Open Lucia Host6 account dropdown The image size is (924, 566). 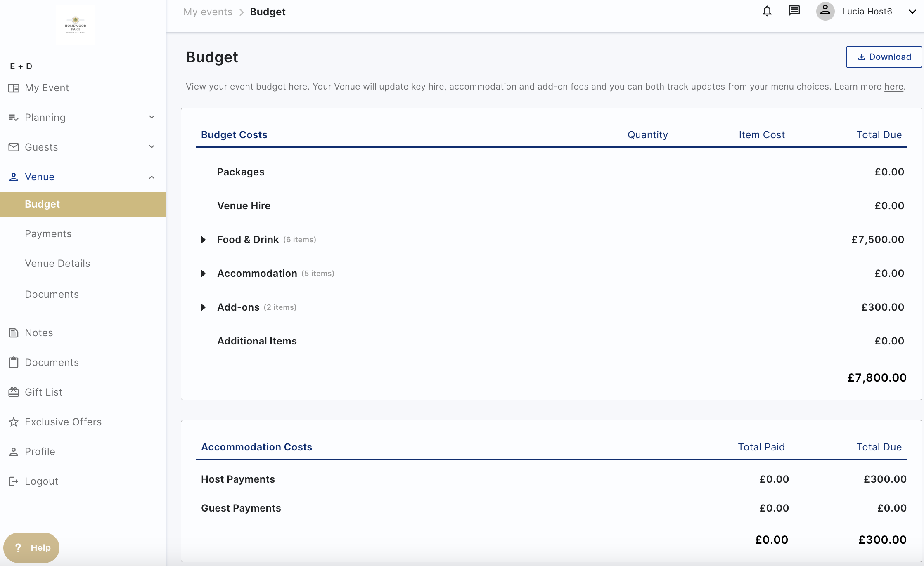click(912, 12)
